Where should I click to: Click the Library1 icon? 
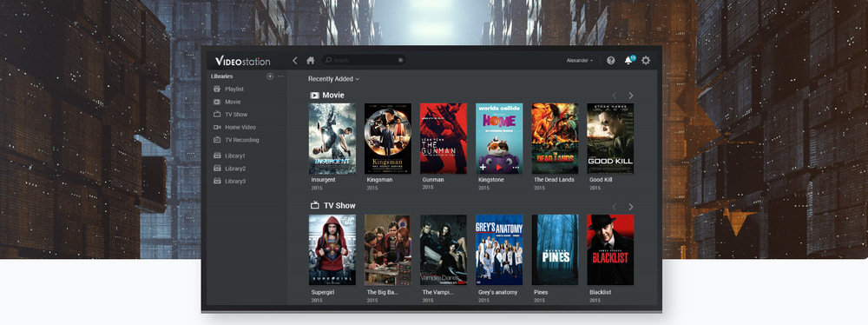click(217, 156)
